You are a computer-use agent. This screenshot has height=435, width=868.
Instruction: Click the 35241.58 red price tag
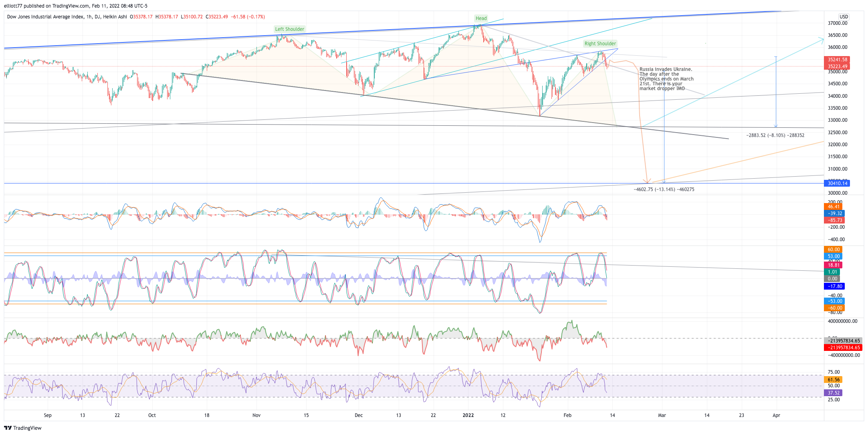pyautogui.click(x=837, y=60)
